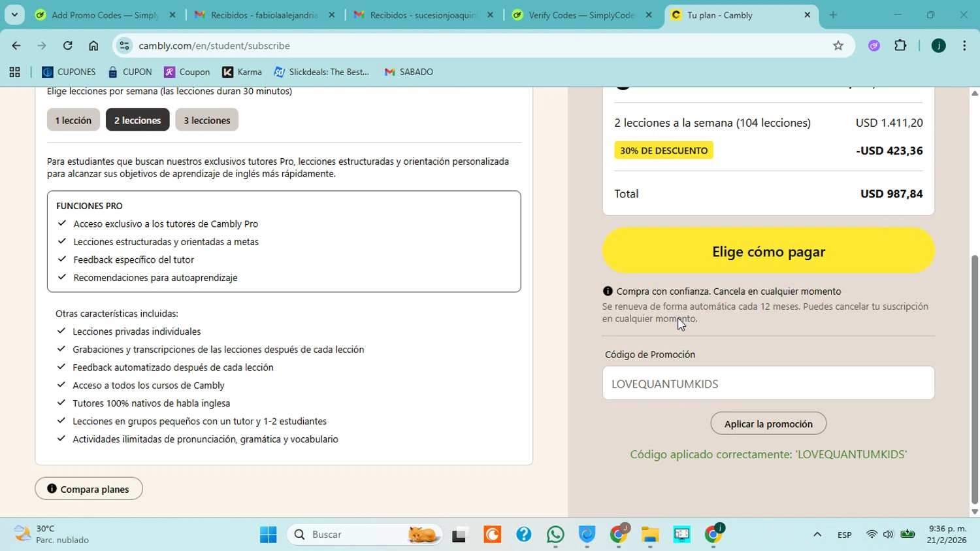Viewport: 980px width, 551px height.
Task: Open the CUPONES bookmark
Action: tap(69, 72)
